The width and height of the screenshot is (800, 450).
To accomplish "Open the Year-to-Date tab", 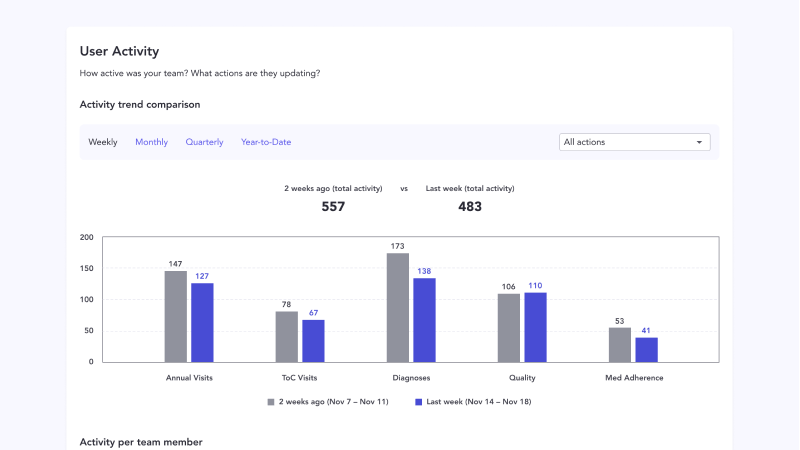I will point(266,142).
